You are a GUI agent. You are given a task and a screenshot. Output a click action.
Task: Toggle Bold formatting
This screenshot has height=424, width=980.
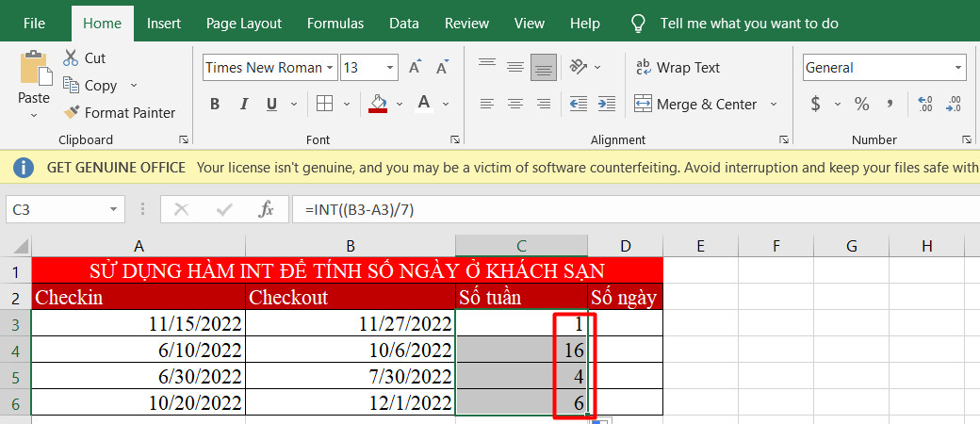(215, 104)
